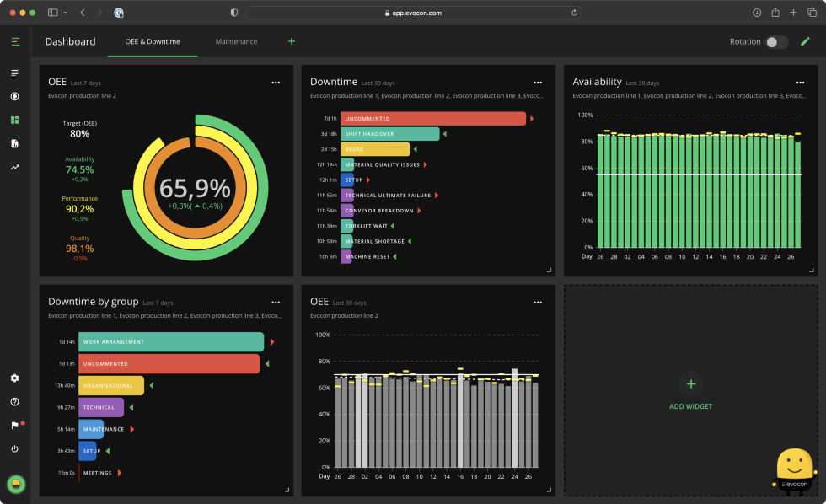Add a new dashboard tab with plus
Viewport: 826px width, 504px height.
click(292, 41)
